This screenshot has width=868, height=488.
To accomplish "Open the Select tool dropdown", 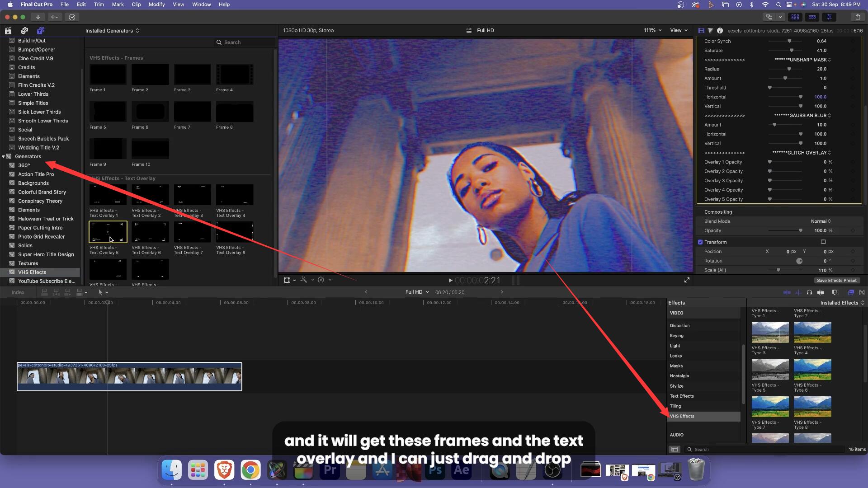I will click(103, 292).
